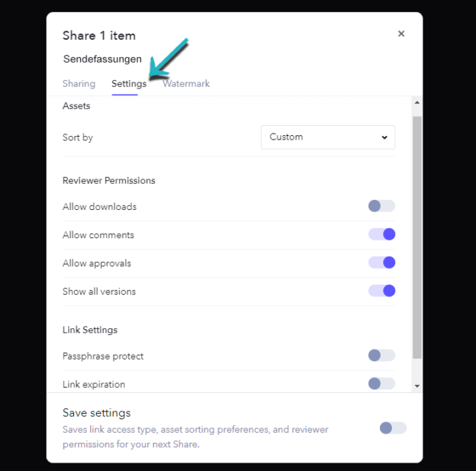Click the Save settings description text
The image size is (476, 471).
[195, 437]
